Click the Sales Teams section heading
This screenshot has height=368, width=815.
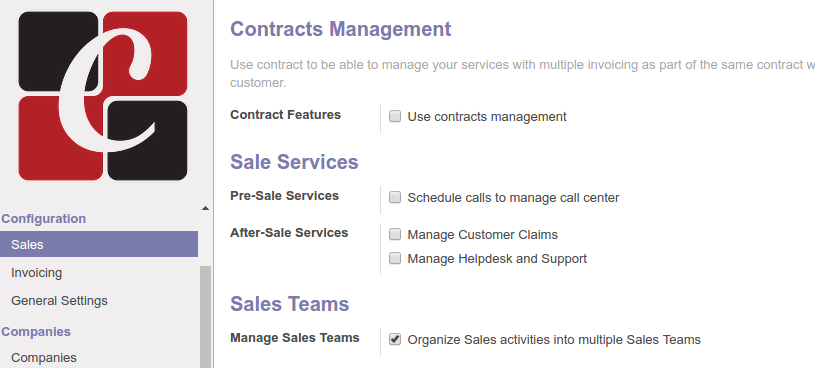tap(290, 304)
